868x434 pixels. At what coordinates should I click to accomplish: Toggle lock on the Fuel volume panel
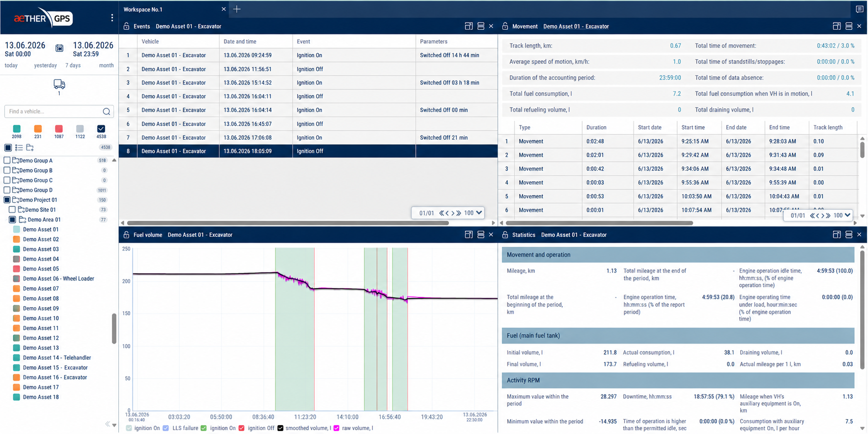tap(126, 235)
